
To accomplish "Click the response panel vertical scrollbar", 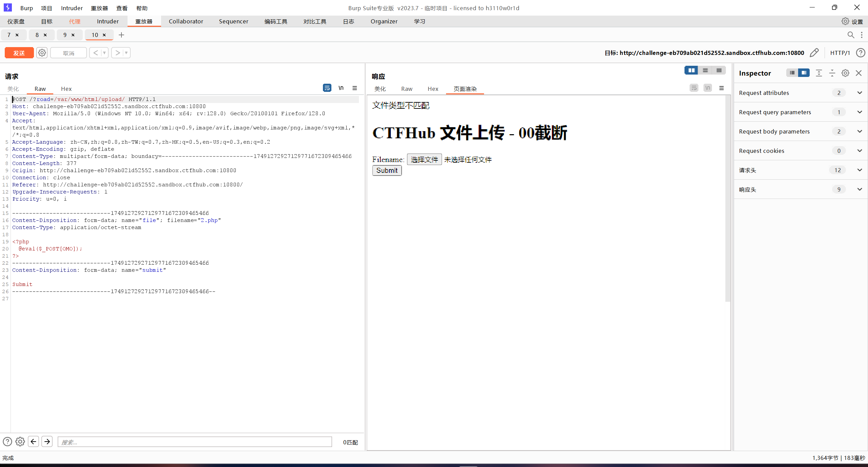I will (x=727, y=199).
